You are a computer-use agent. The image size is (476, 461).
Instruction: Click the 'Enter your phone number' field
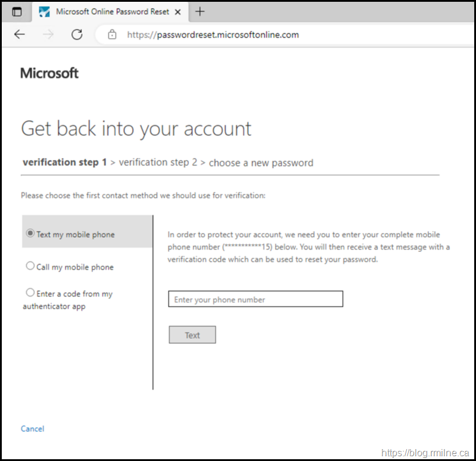coord(256,299)
